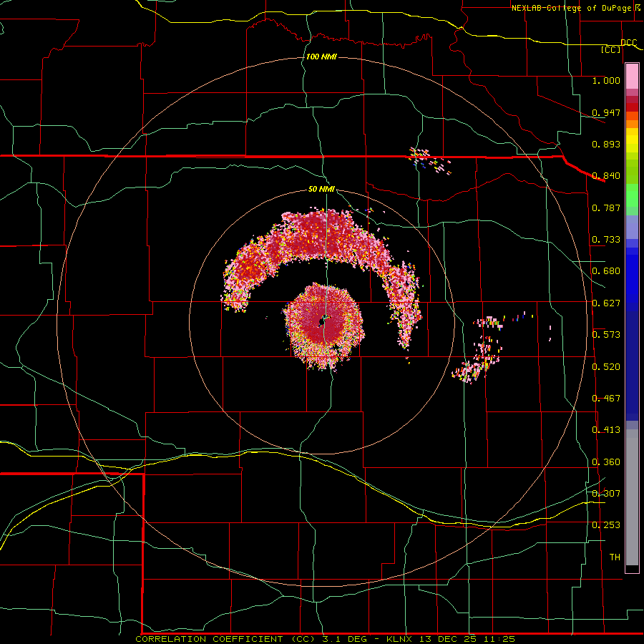Click the gray bottom segment of the color bar
The height and width of the screenshot is (644, 644).
(x=632, y=497)
